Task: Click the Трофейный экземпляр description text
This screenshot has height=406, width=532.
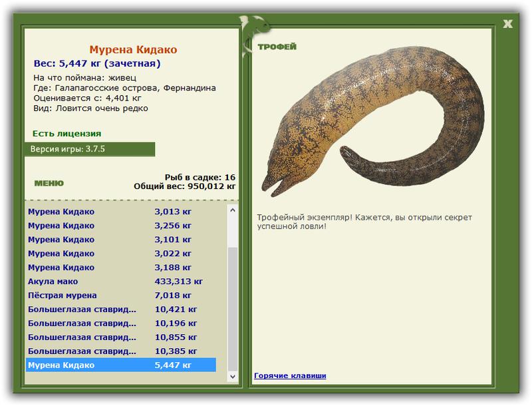Action: pos(364,222)
